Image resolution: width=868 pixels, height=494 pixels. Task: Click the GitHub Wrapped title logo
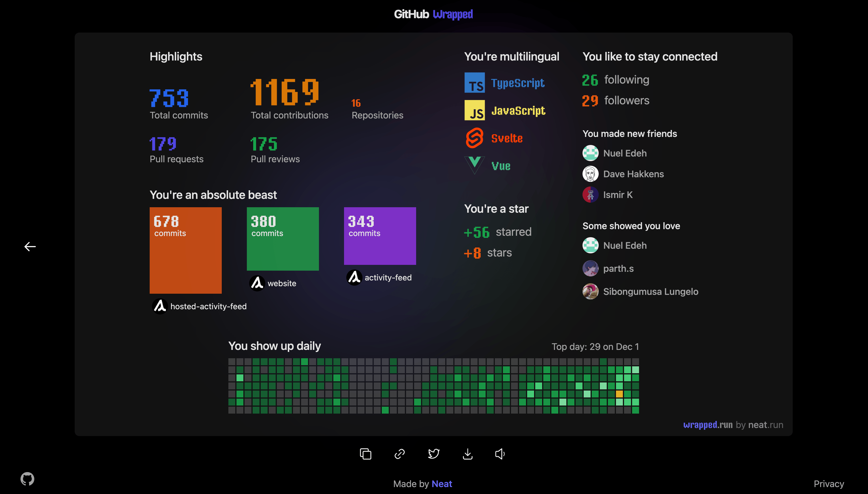tap(433, 14)
